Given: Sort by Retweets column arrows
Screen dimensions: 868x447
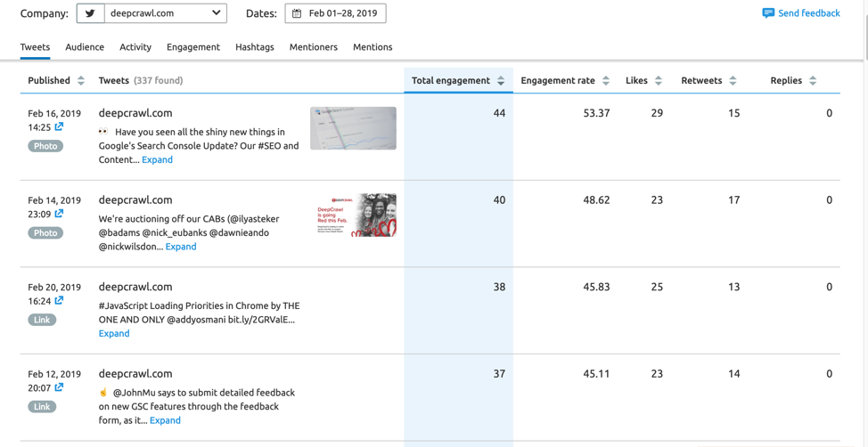Looking at the screenshot, I should (733, 81).
